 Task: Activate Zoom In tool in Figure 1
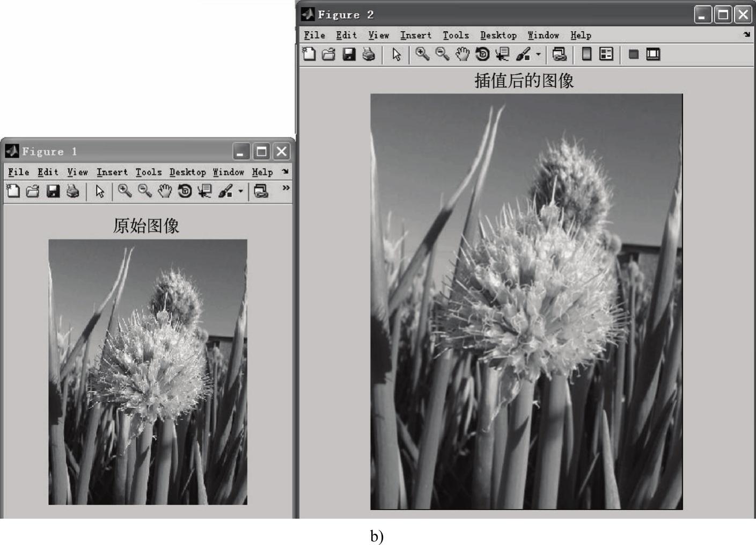pos(124,191)
